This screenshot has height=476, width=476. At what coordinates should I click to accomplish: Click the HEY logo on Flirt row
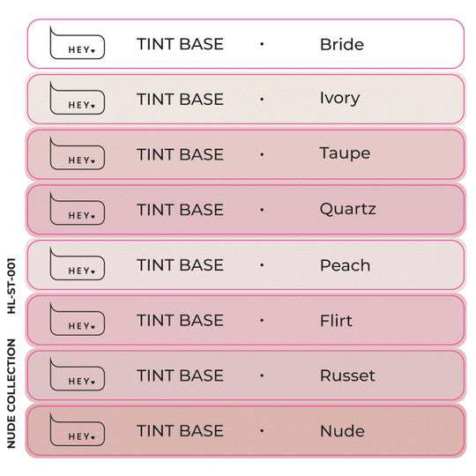tap(78, 319)
